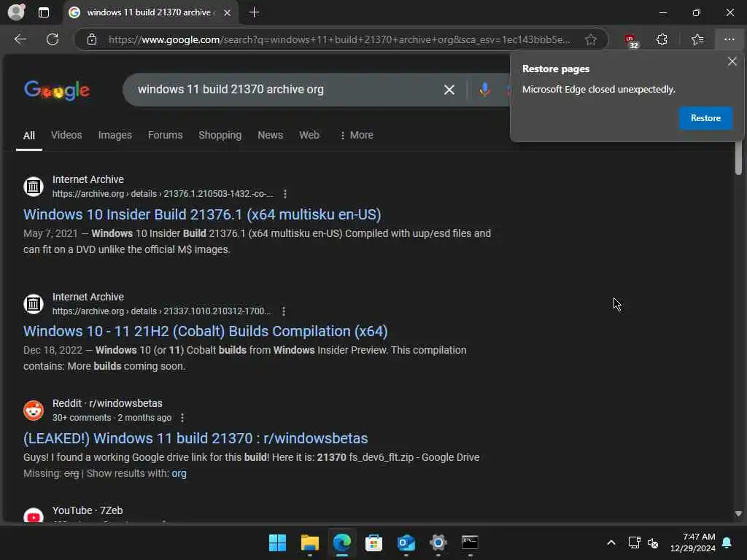Image resolution: width=747 pixels, height=560 pixels.
Task: Open the Windows Start menu
Action: tap(278, 542)
